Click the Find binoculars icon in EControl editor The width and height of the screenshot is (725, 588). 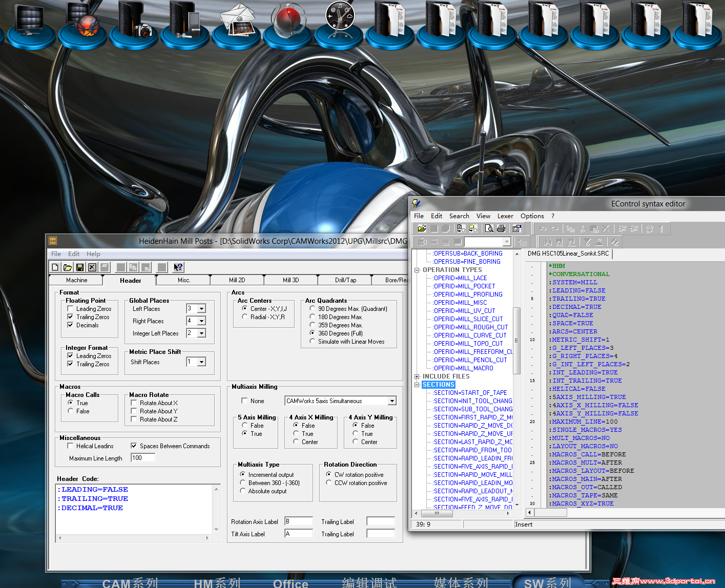pyautogui.click(x=548, y=242)
